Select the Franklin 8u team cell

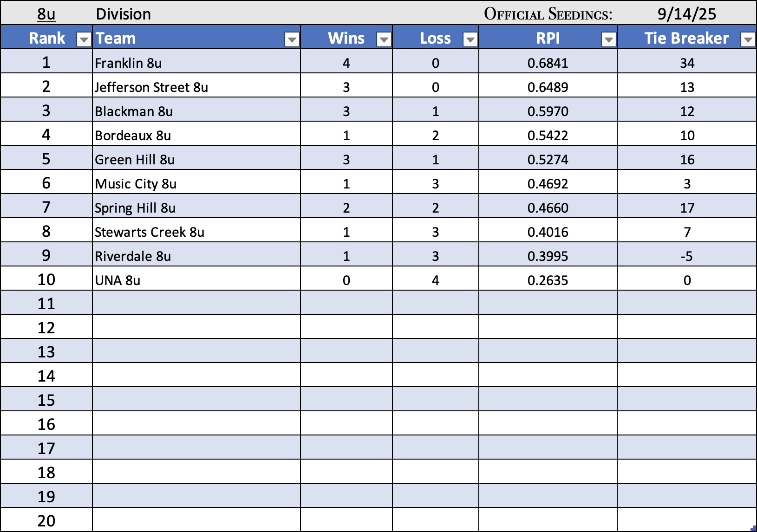(128, 63)
